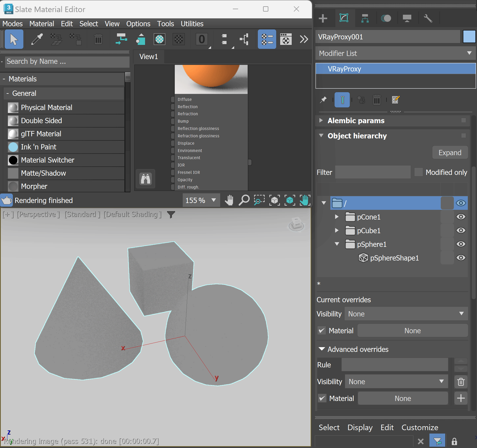Collapse the pSphere1 hierarchy entry

pos(337,244)
